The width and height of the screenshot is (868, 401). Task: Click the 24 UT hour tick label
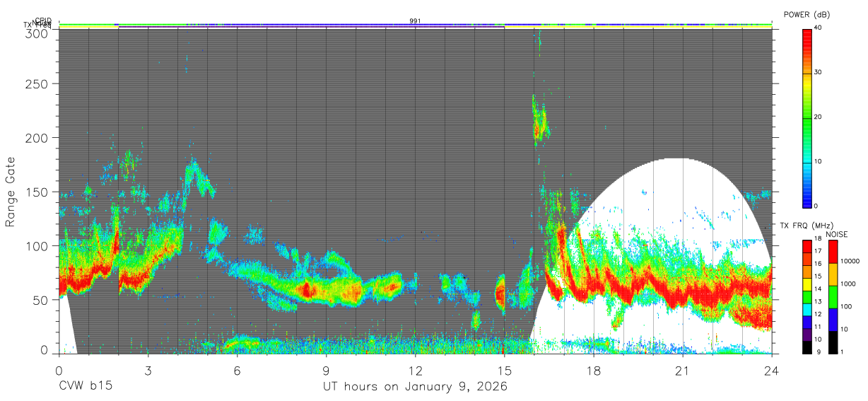coord(772,371)
